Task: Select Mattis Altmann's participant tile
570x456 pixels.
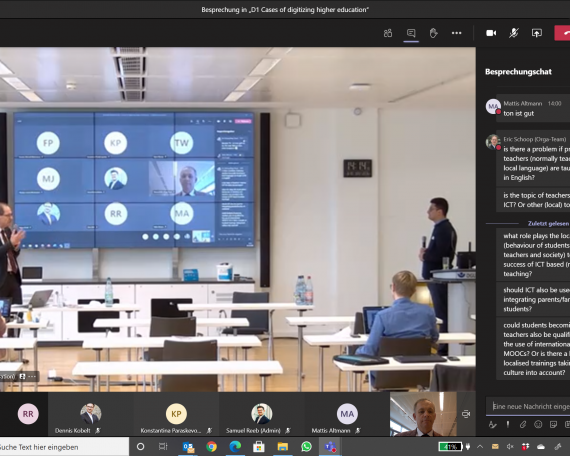Action: point(347,414)
